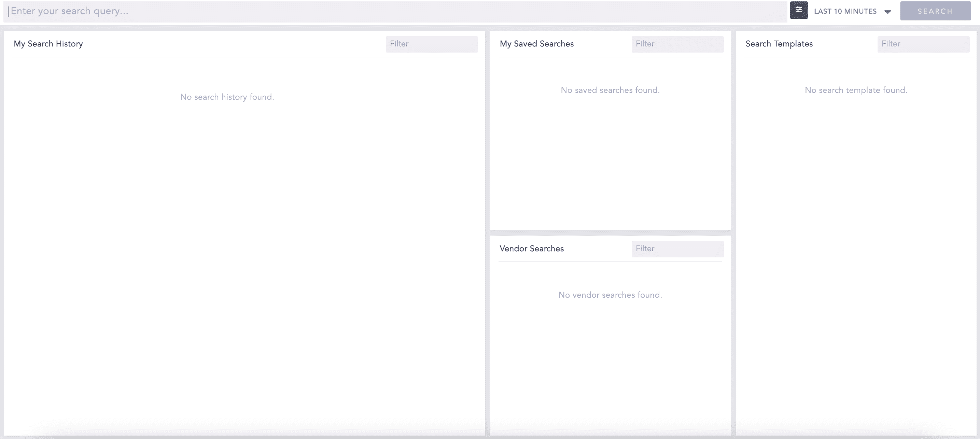Click Filter box in Search Templates
The image size is (980, 439).
(923, 44)
